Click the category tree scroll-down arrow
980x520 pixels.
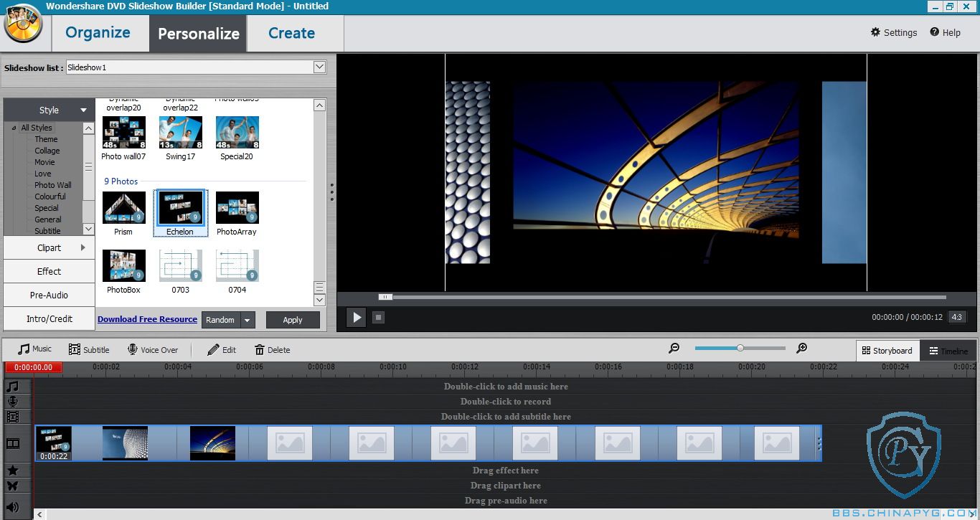click(x=88, y=229)
